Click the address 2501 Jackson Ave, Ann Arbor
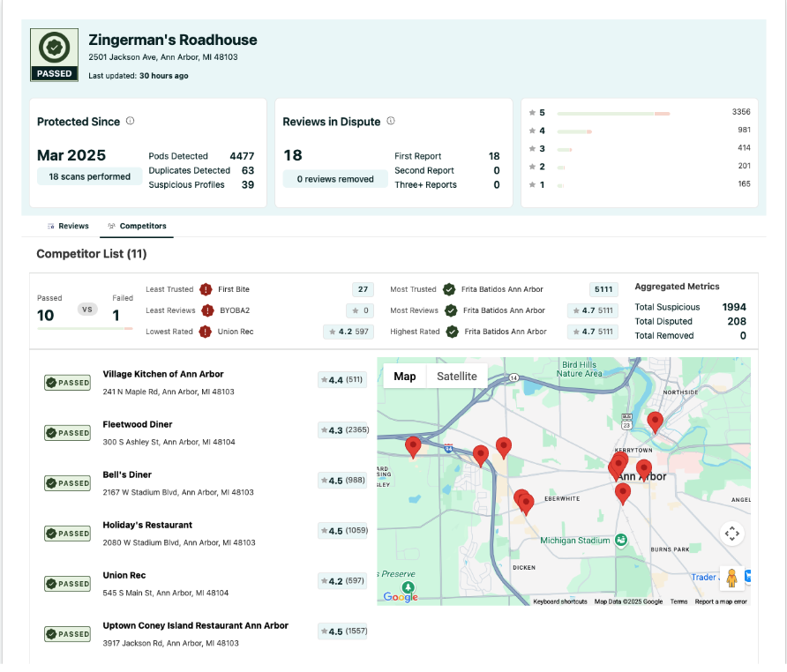The width and height of the screenshot is (787, 672). (163, 57)
